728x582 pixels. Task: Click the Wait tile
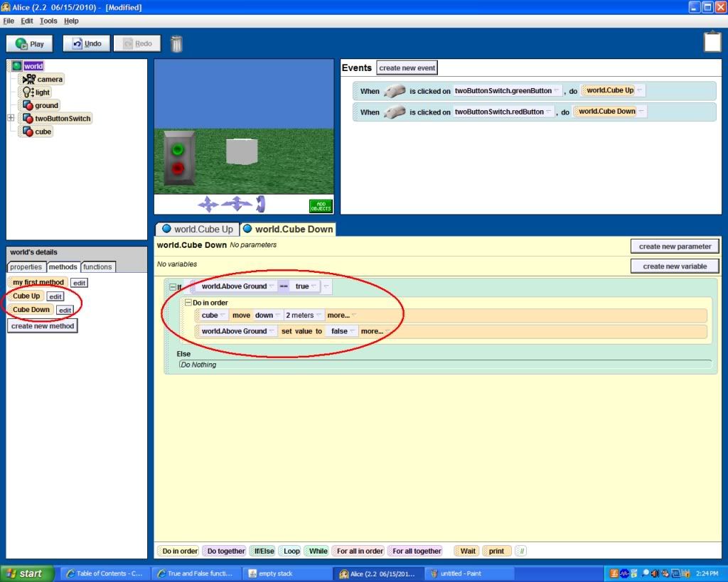[468, 551]
